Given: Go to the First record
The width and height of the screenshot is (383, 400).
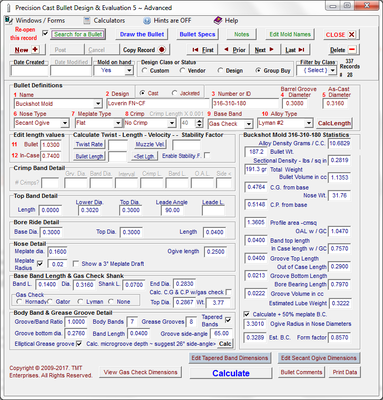Looking at the screenshot, I should [x=202, y=50].
